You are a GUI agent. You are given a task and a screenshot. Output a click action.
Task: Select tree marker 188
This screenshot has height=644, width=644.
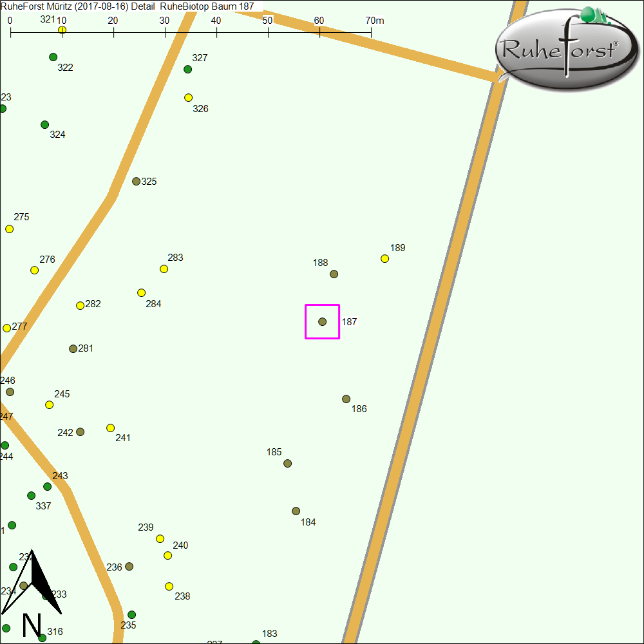click(334, 274)
